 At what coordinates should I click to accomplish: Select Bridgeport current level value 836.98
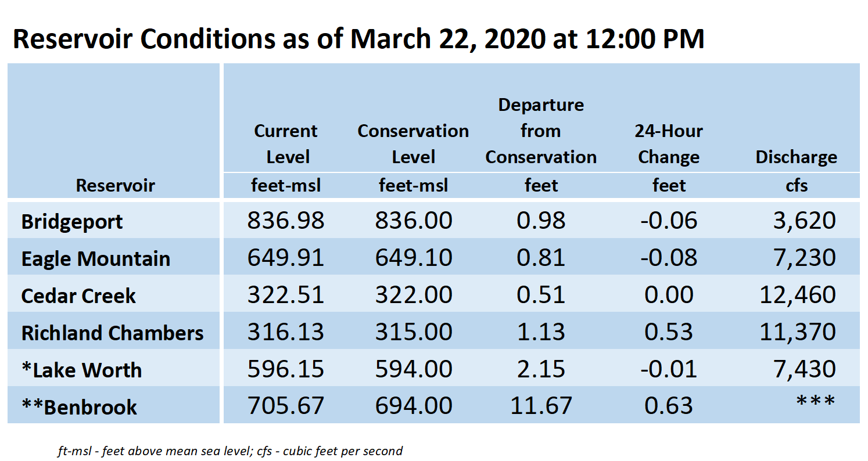click(x=286, y=221)
